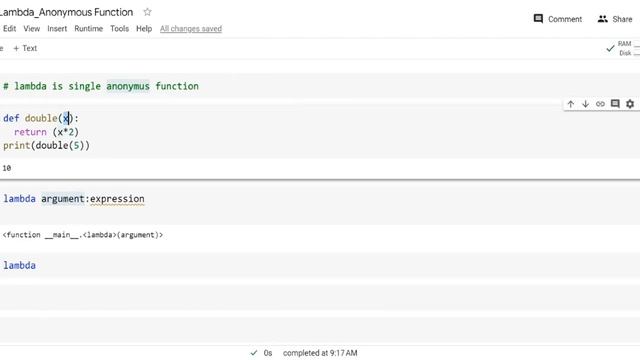Click into the lambda argument:expression code cell
The width and height of the screenshot is (640, 360).
[320, 199]
